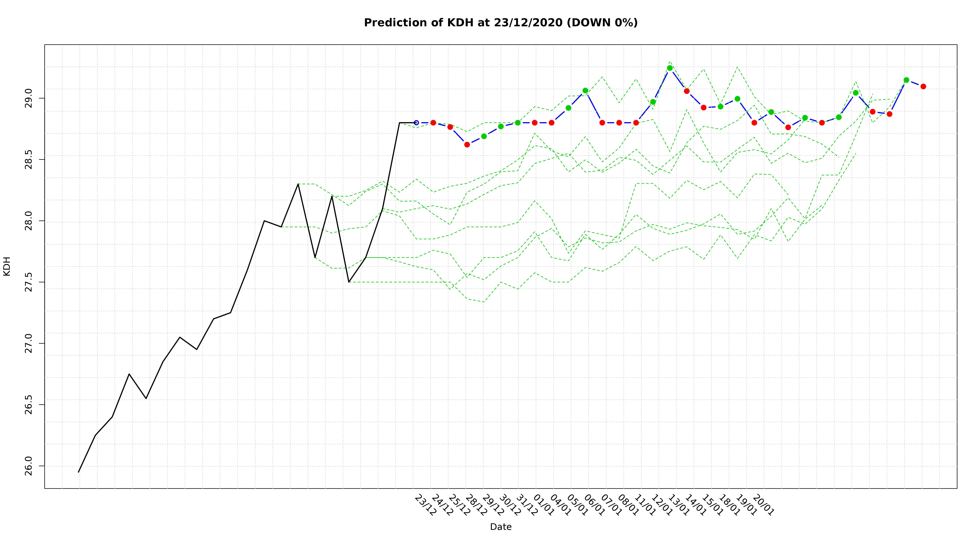The height and width of the screenshot is (544, 980).
Task: Click the green dot at 19/01
Action: pos(737,99)
